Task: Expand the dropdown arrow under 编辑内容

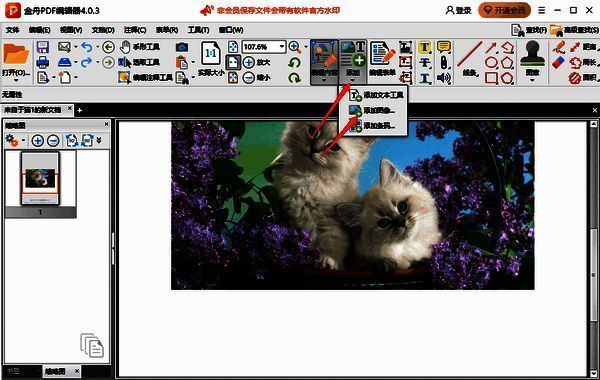Action: coord(324,80)
